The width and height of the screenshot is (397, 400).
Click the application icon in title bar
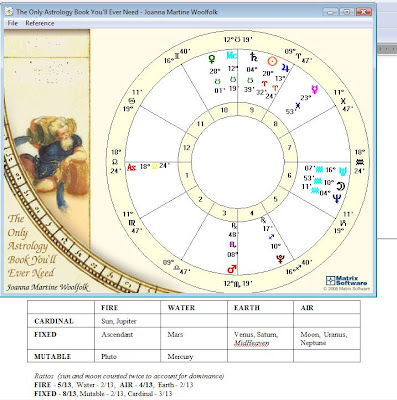pyautogui.click(x=9, y=12)
